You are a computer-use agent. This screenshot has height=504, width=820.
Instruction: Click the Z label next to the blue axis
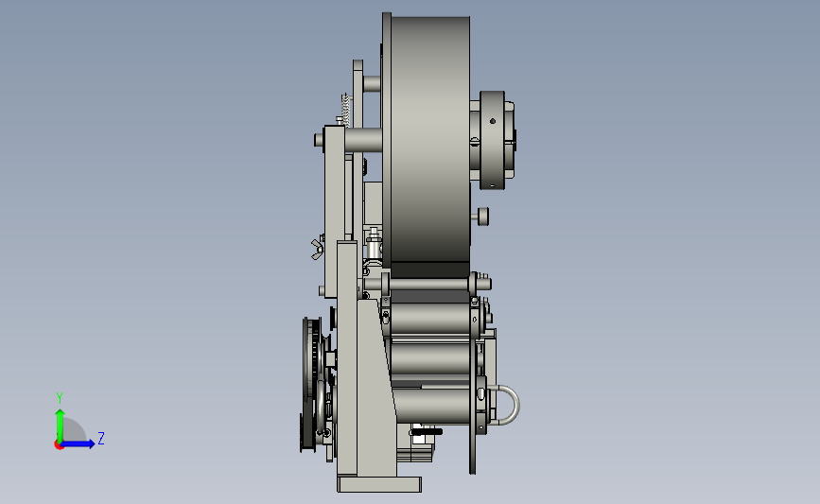coord(101,438)
